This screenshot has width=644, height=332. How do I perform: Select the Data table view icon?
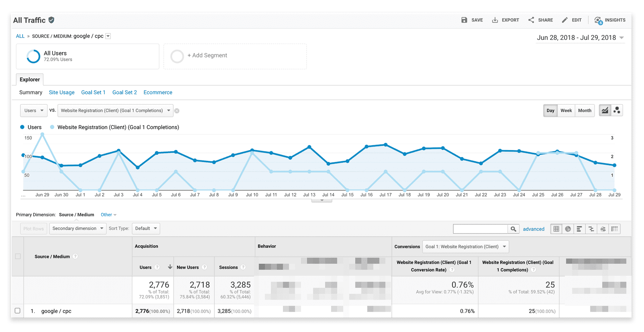(556, 229)
